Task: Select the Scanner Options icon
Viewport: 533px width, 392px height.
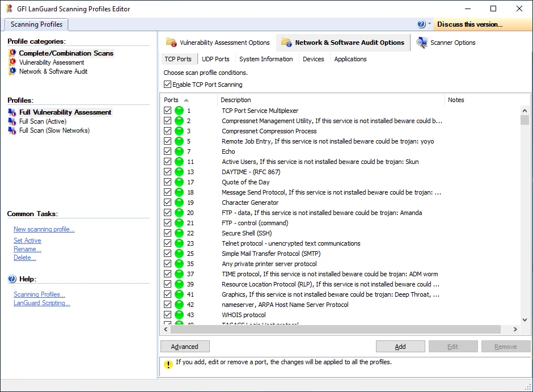Action: point(421,41)
